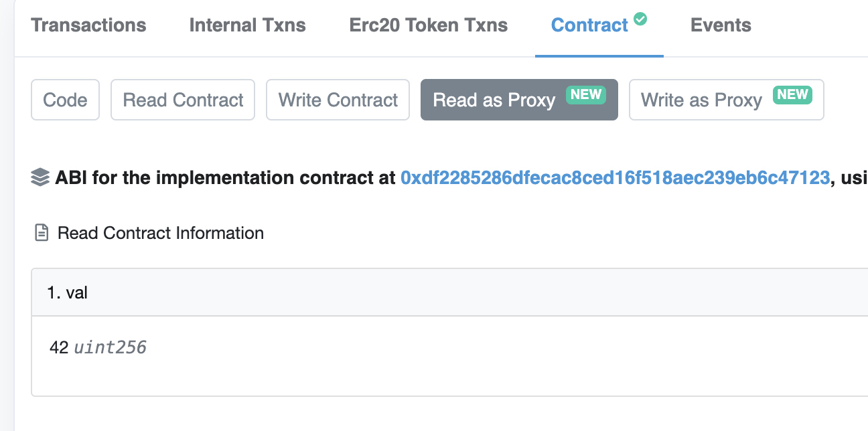Click the stacked layers icon before ABI text
868x431 pixels.
tap(40, 178)
